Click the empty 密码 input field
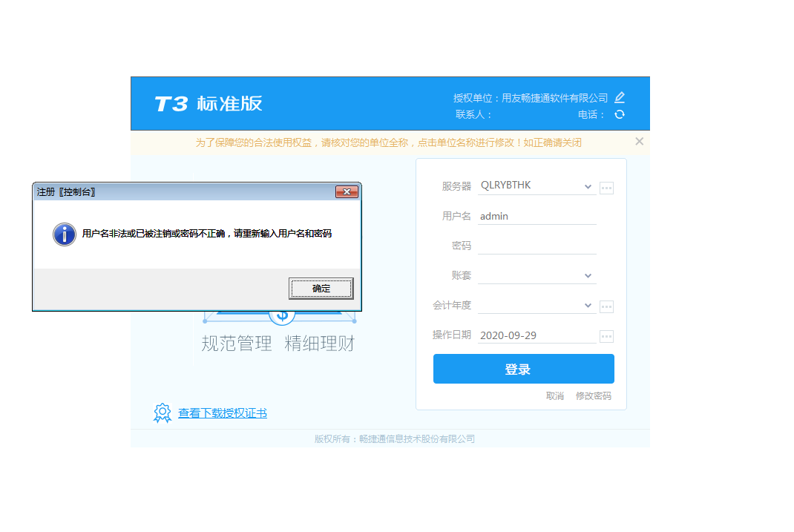Image resolution: width=794 pixels, height=532 pixels. coord(537,246)
